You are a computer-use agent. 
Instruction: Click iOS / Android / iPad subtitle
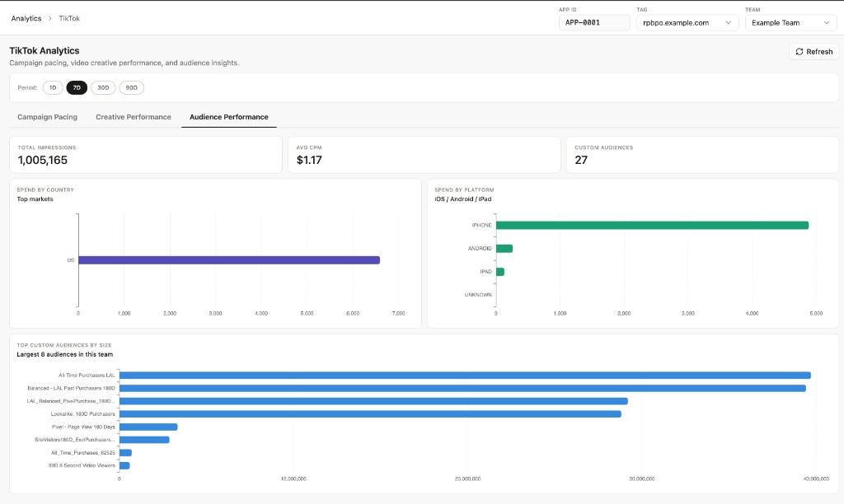tap(463, 199)
